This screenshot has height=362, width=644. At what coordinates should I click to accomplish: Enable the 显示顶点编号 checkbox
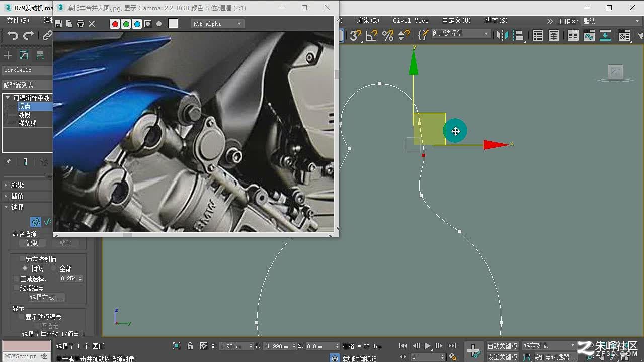22,317
